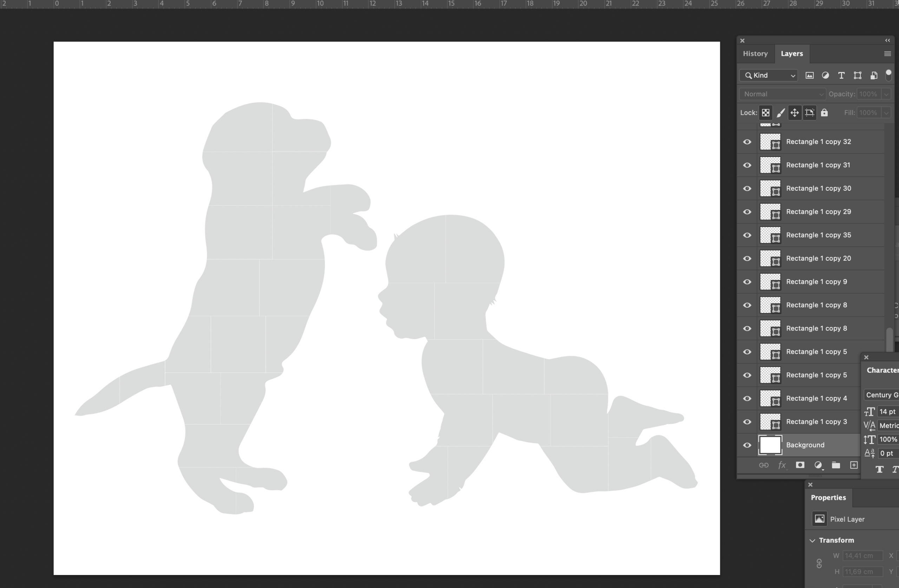This screenshot has width=899, height=588.
Task: Filter layers by shape layers icon
Action: tap(858, 75)
